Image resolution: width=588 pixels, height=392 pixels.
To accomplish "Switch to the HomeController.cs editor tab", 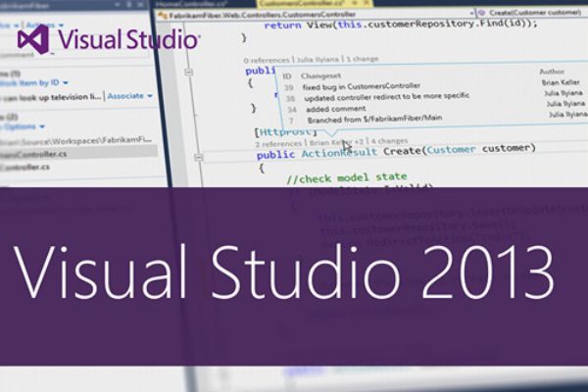I will point(194,4).
